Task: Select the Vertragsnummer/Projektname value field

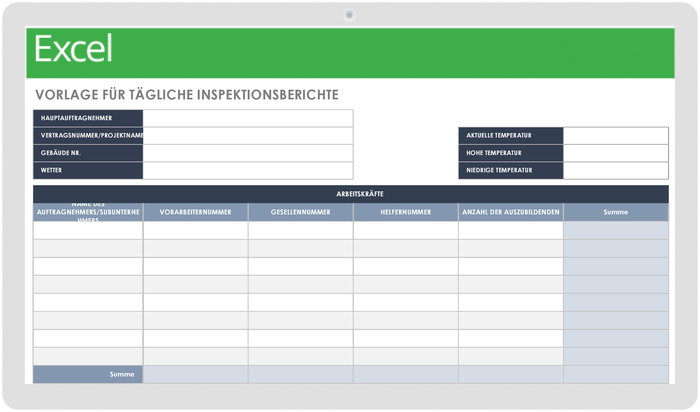Action: click(248, 136)
